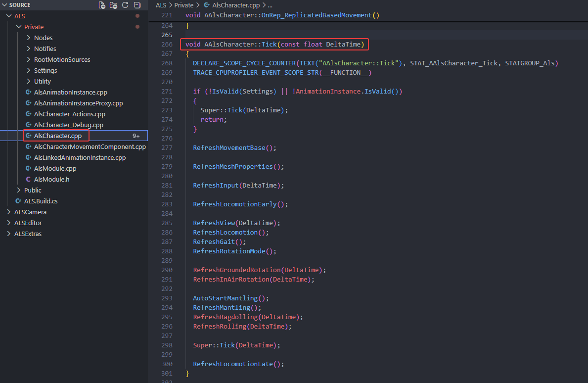The height and width of the screenshot is (383, 588).
Task: Click RefreshMantling() call
Action: (x=227, y=307)
